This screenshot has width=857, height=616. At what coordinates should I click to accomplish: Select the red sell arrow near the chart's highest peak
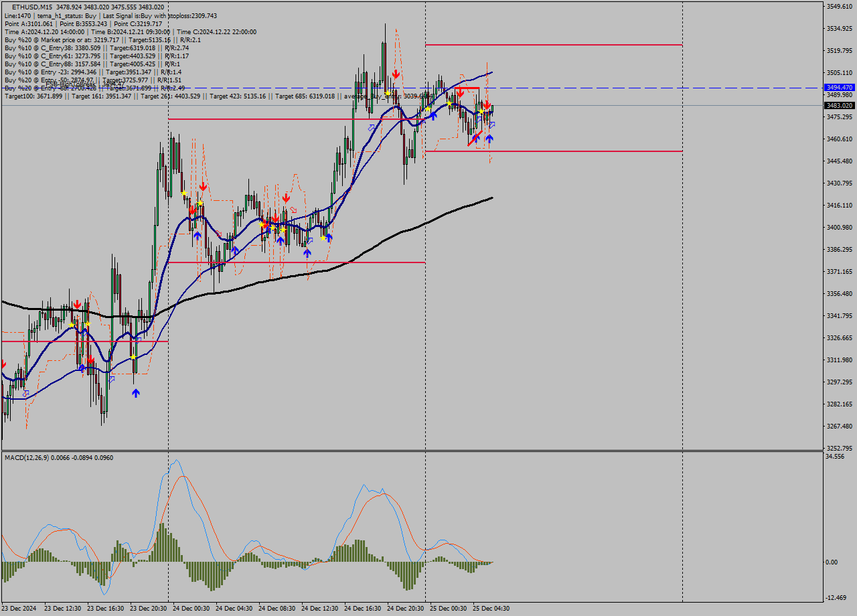click(x=396, y=74)
